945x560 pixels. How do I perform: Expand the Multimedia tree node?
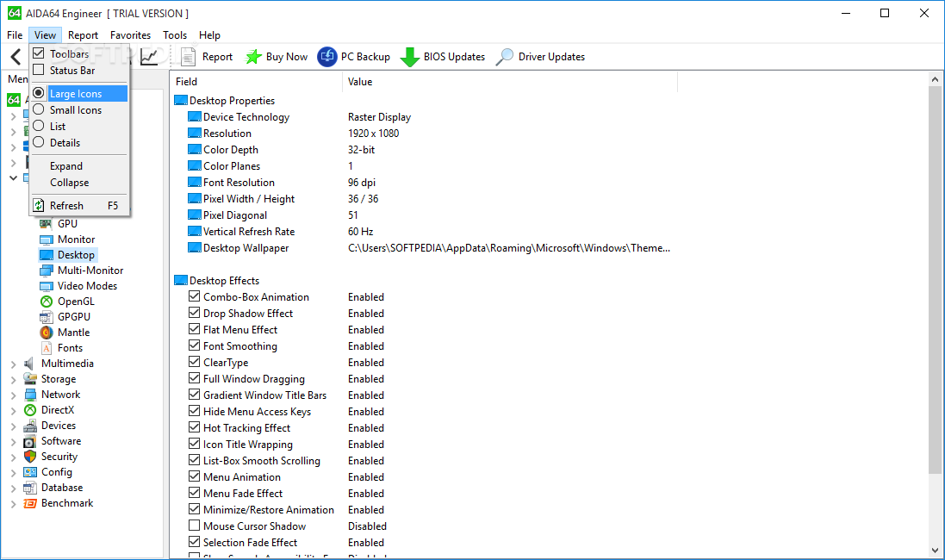coord(13,364)
